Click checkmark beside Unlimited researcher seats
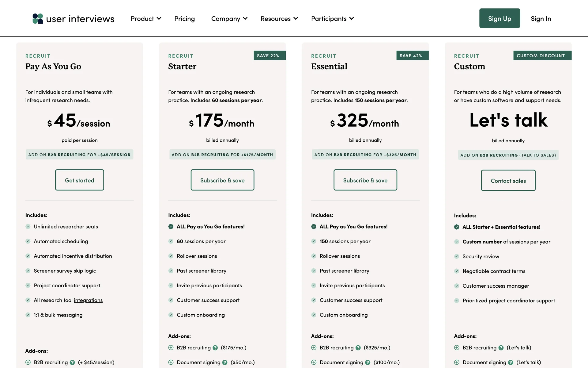Viewport: 588px width, 368px height. (28, 227)
